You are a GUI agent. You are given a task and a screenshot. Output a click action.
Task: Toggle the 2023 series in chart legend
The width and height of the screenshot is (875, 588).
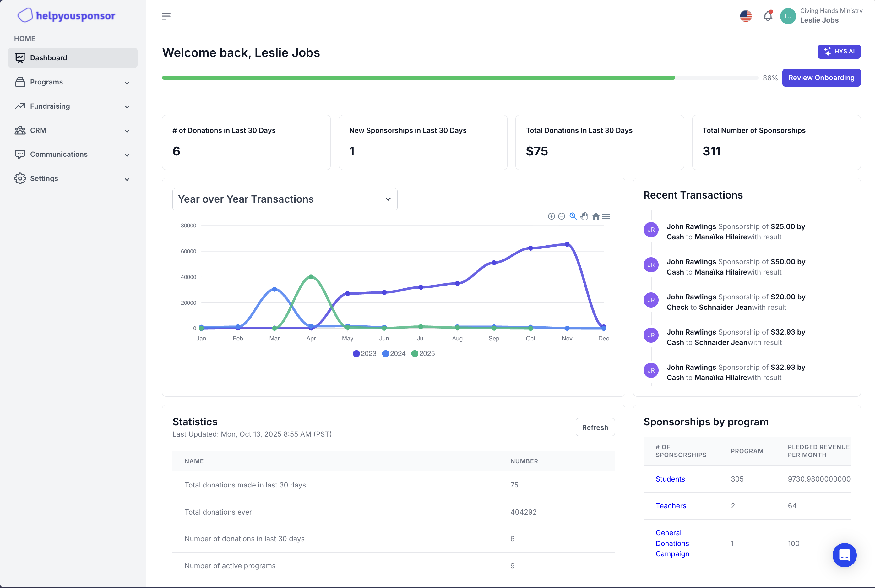pyautogui.click(x=364, y=354)
